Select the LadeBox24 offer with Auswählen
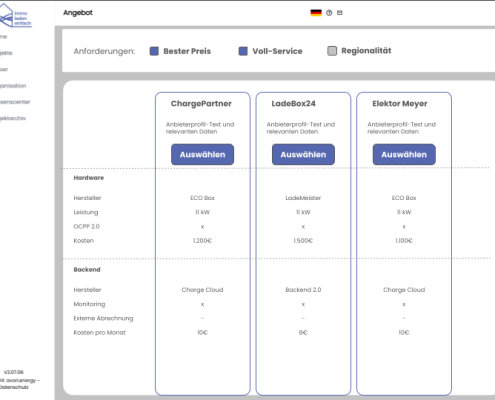Viewport: 495px width, 400px height. pyautogui.click(x=303, y=154)
